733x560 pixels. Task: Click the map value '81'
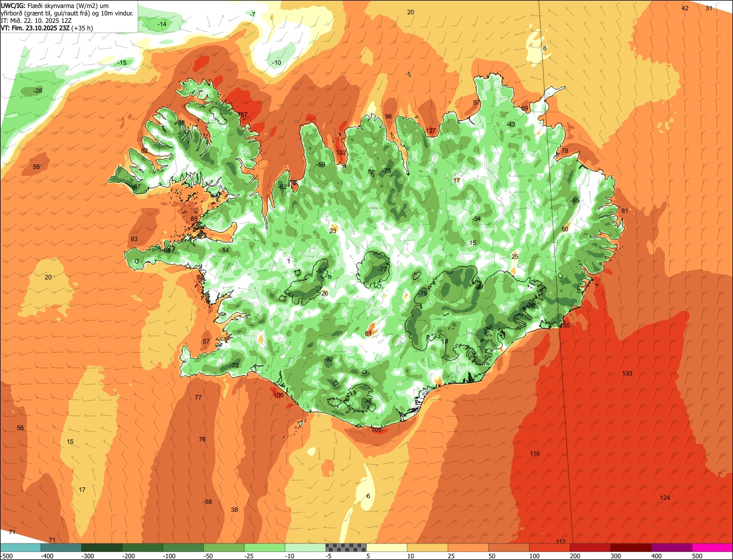tap(625, 211)
